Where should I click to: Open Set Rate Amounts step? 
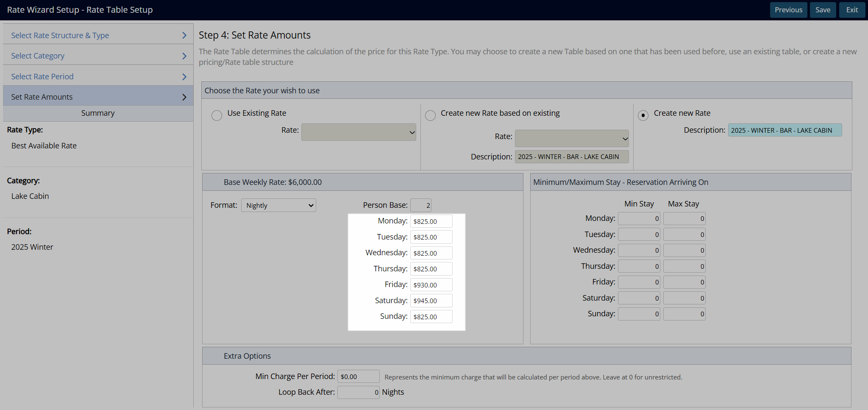98,97
